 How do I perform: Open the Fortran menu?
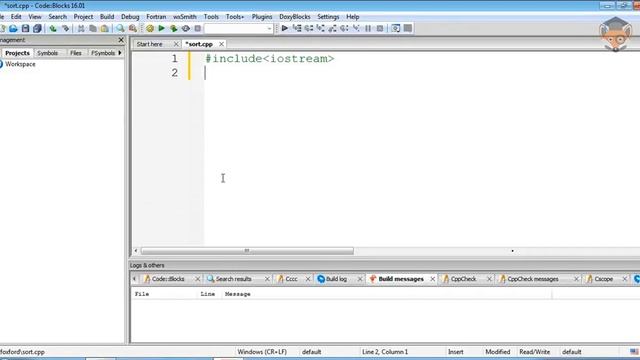(x=156, y=17)
